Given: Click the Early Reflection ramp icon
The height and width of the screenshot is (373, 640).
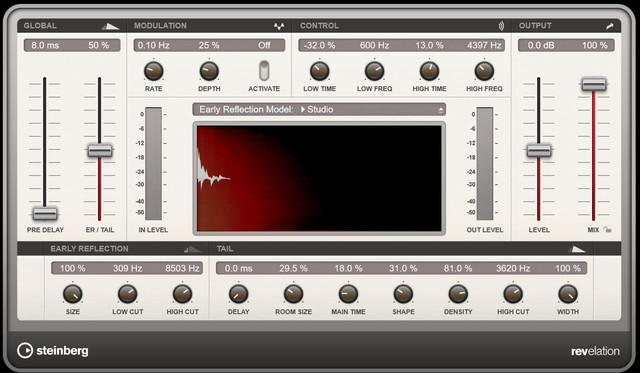Looking at the screenshot, I should pyautogui.click(x=192, y=249).
